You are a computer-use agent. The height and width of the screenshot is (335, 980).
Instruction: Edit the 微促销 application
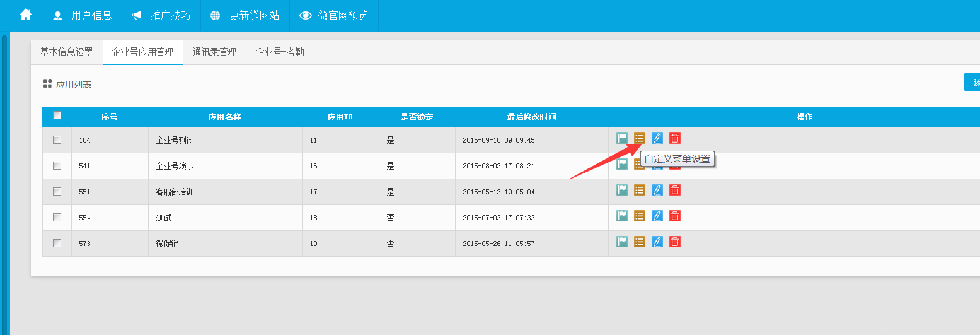pos(657,242)
